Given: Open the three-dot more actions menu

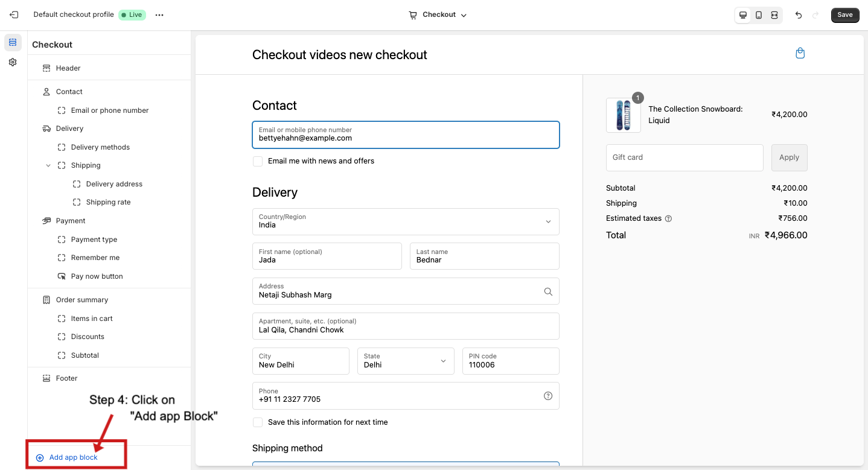Looking at the screenshot, I should click(x=159, y=15).
